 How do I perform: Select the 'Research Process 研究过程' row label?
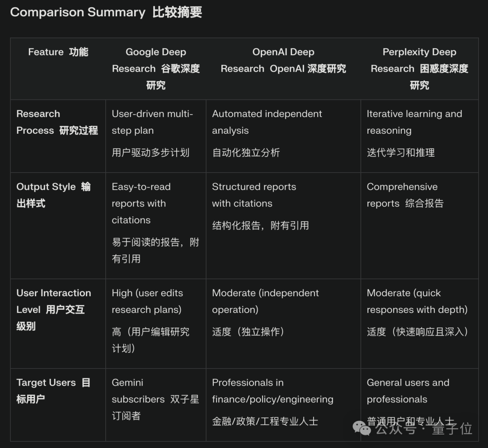[x=57, y=122]
